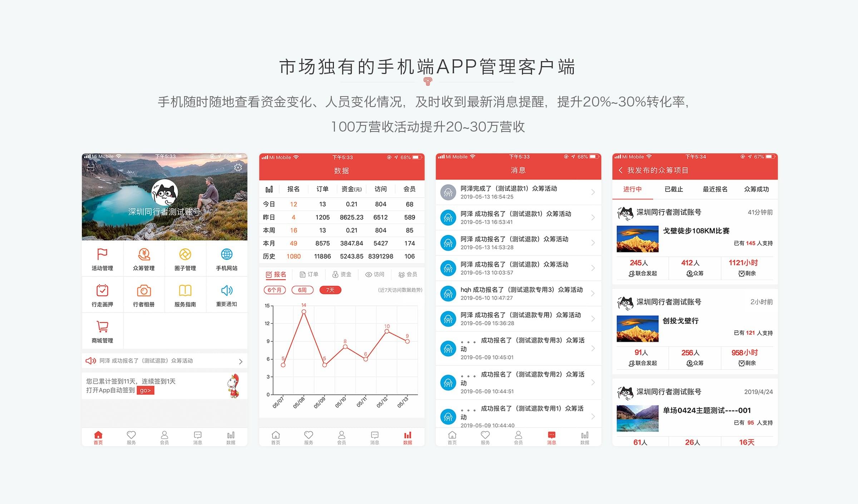858x504 pixels.
Task: Switch to 已截止 tab
Action: tap(674, 189)
